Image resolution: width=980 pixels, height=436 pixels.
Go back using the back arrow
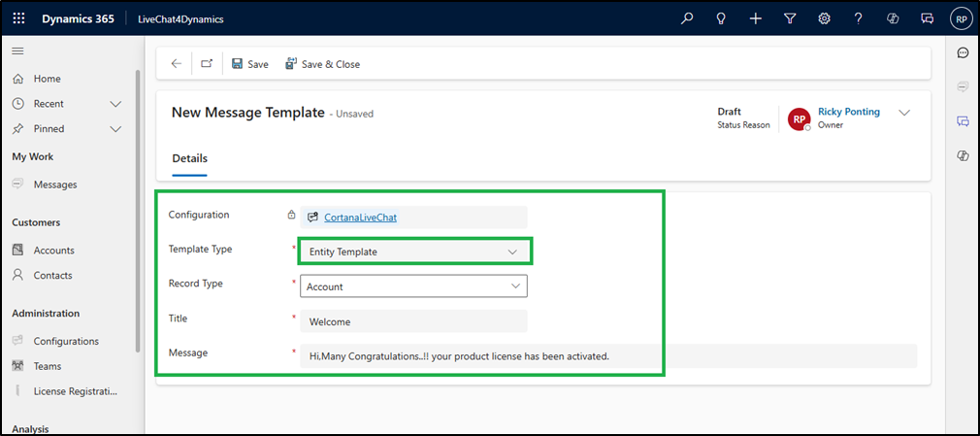(176, 64)
